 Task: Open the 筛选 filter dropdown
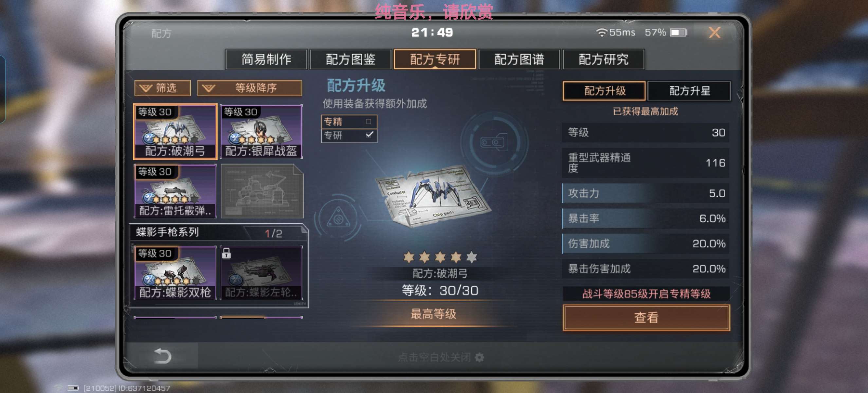click(162, 88)
